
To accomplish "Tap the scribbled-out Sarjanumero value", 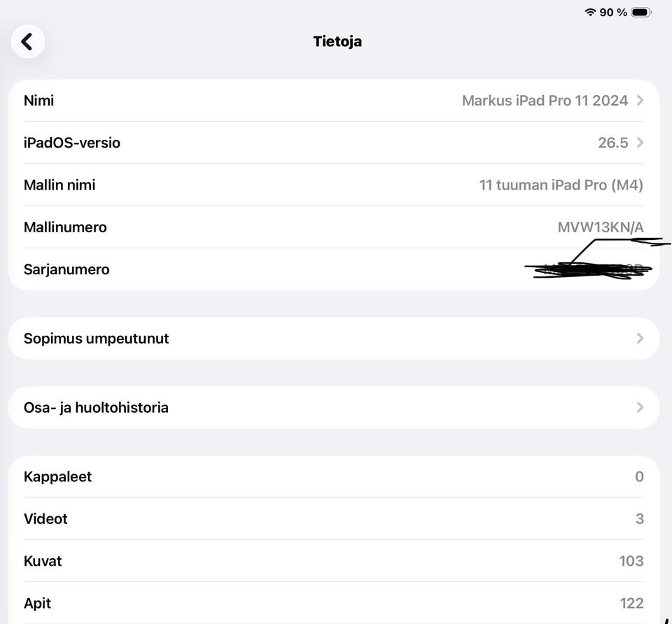I will 589,270.
